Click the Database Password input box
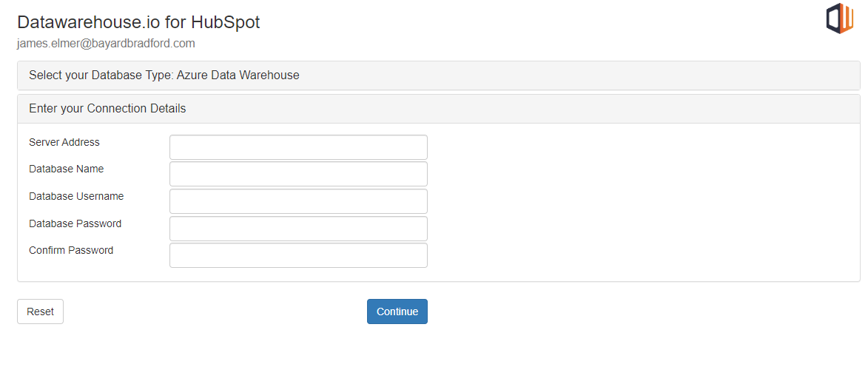The width and height of the screenshot is (868, 367). [x=298, y=229]
